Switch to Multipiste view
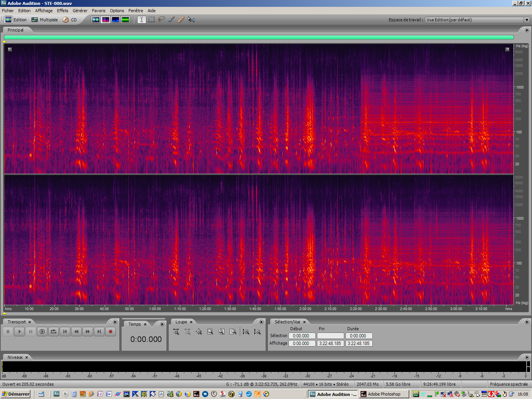 [45, 20]
